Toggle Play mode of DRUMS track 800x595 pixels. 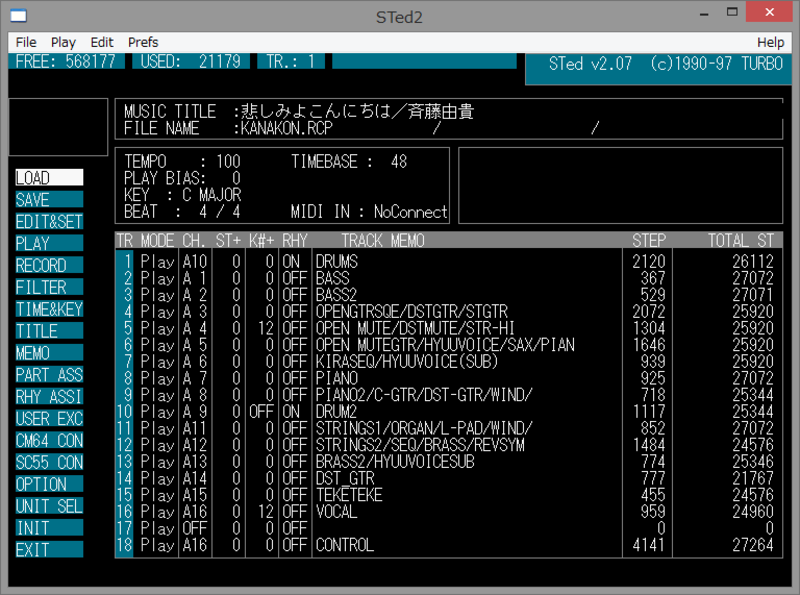click(x=158, y=262)
